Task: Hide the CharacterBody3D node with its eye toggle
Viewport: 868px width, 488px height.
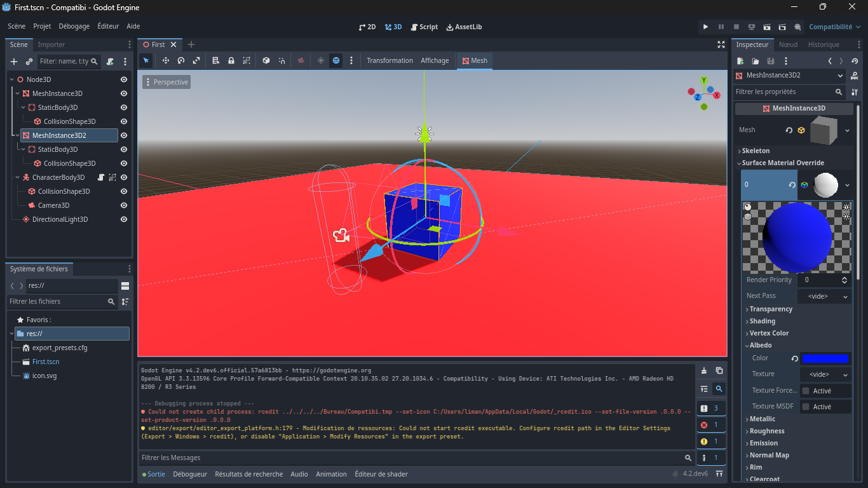Action: (123, 177)
